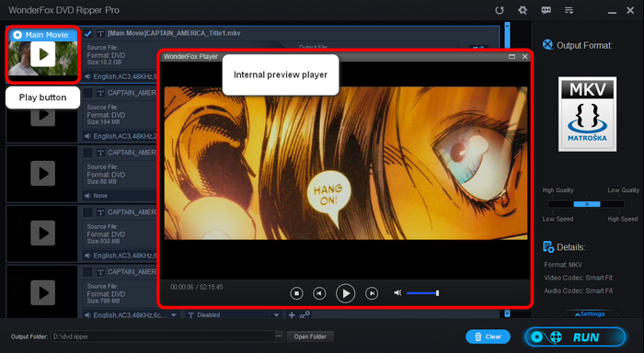Click the plus icon to add subtitle
Screen dimensions: 644x353
pos(292,314)
